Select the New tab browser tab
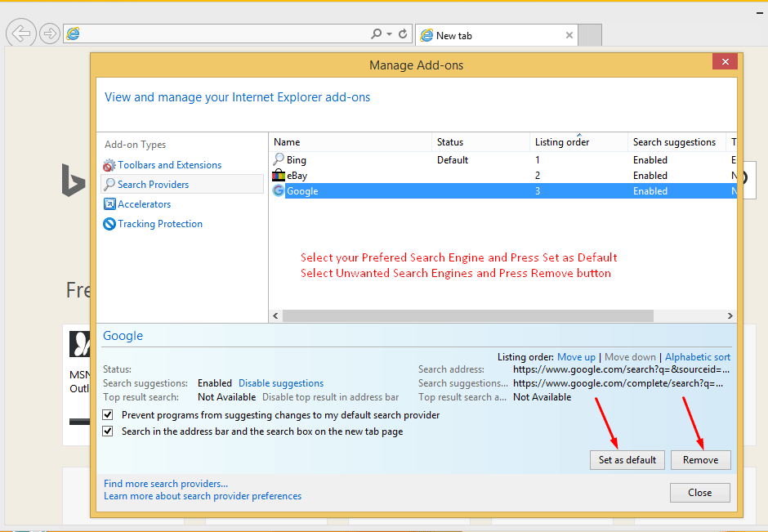Viewport: 768px width, 532px height. tap(497, 35)
